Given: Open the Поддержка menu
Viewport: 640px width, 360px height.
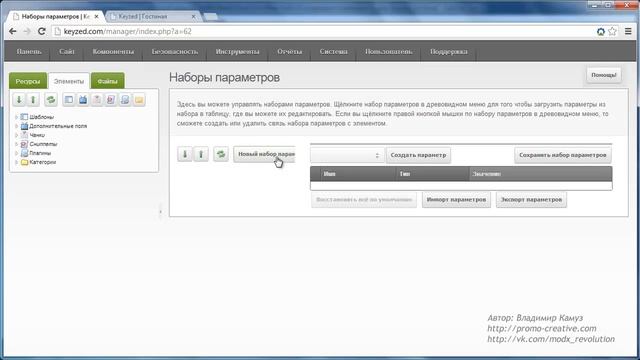Looking at the screenshot, I should click(449, 51).
